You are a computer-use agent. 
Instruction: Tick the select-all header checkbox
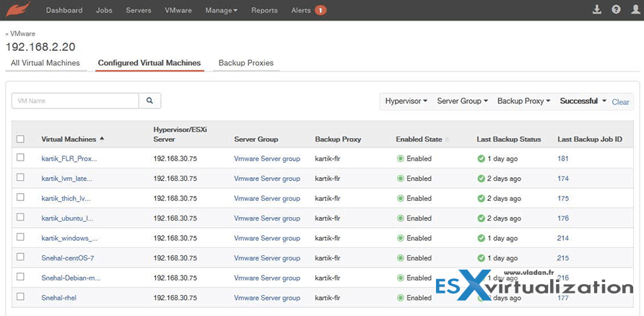click(20, 140)
